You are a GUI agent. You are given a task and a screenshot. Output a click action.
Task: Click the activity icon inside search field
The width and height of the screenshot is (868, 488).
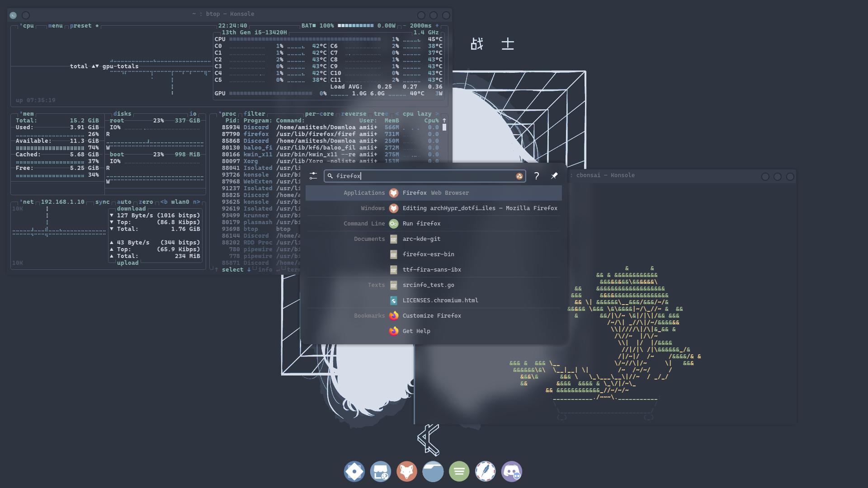tap(519, 176)
